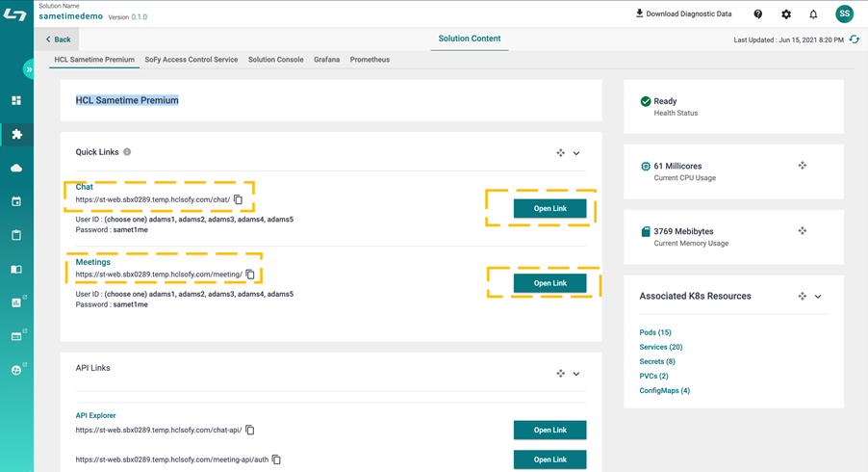
Task: Open the Services (20) link
Action: click(661, 347)
